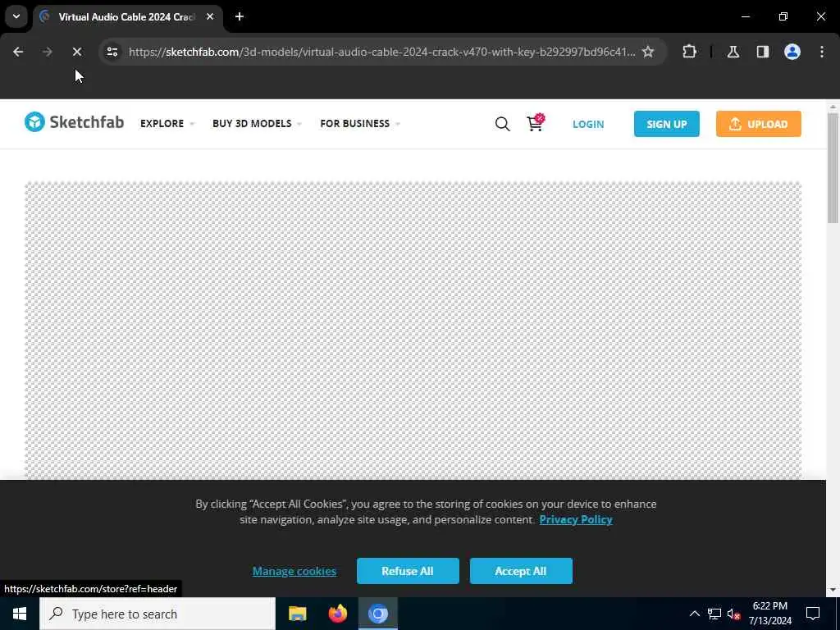
Task: Bookmark this page with star icon
Action: [x=648, y=52]
